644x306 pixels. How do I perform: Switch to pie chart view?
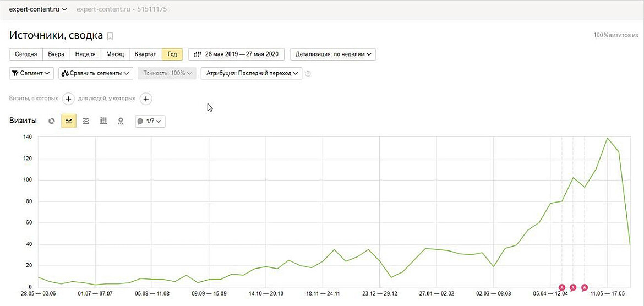click(52, 121)
